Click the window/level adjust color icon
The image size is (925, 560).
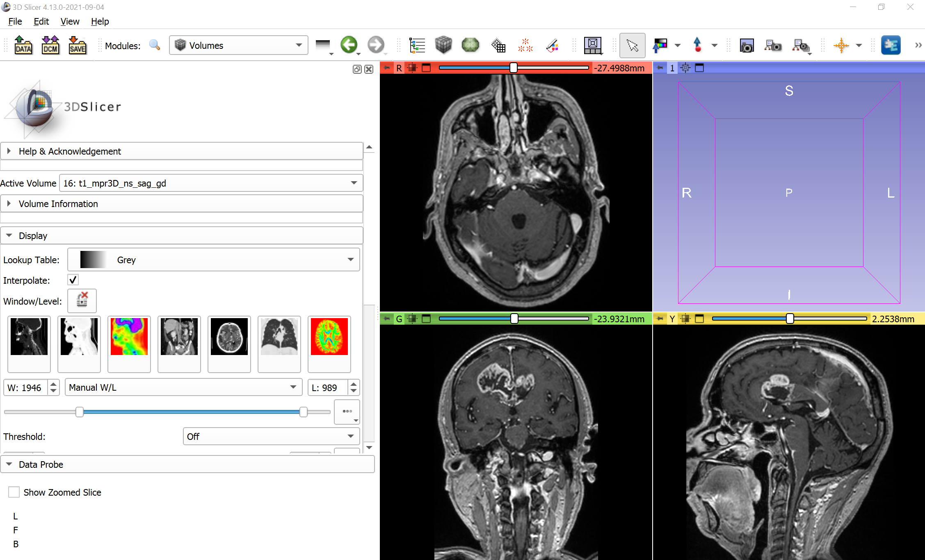(660, 45)
